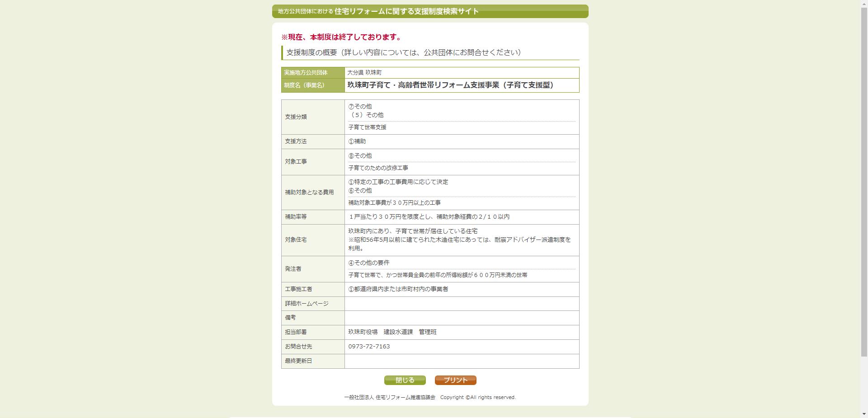Click the 工事施工者 value cell
Viewport: 868px width, 418px height.
click(399, 289)
